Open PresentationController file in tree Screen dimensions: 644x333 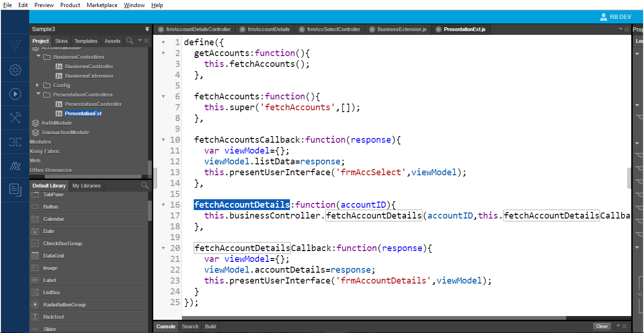click(x=93, y=104)
